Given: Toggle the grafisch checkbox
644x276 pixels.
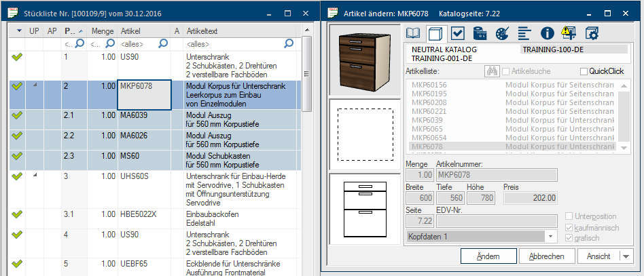Looking at the screenshot, I should (570, 237).
